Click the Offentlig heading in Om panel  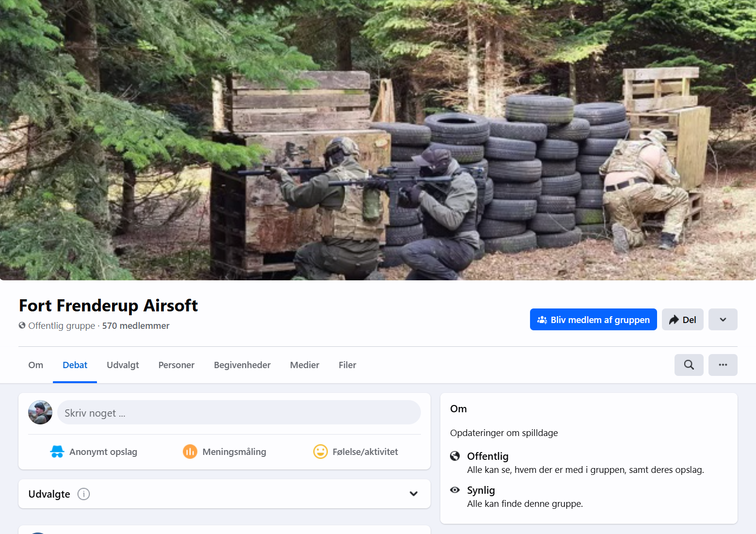[x=488, y=456]
